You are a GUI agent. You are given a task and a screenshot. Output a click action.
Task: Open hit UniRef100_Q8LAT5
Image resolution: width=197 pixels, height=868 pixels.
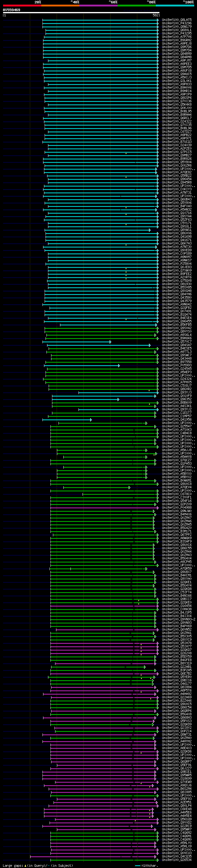tap(177, 20)
